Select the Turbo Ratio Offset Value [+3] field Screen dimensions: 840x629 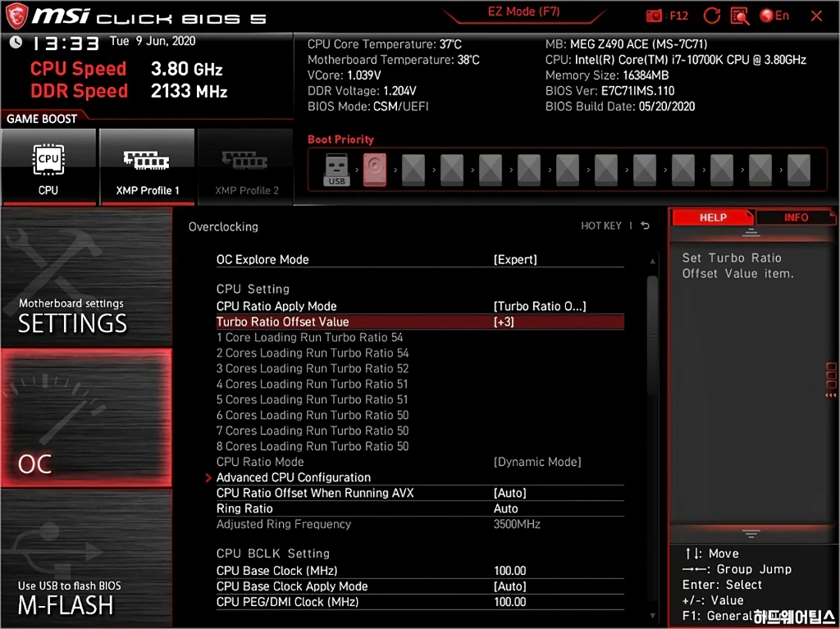pos(420,321)
